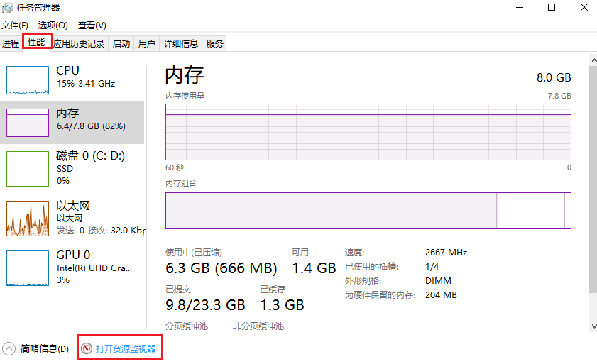Open the 查看(V) menu
597x364 pixels.
coord(92,25)
